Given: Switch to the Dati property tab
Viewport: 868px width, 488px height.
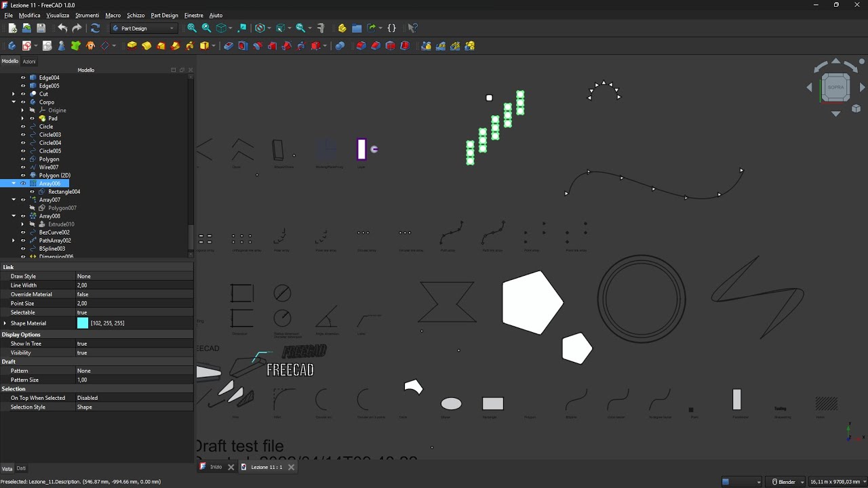Looking at the screenshot, I should (21, 468).
